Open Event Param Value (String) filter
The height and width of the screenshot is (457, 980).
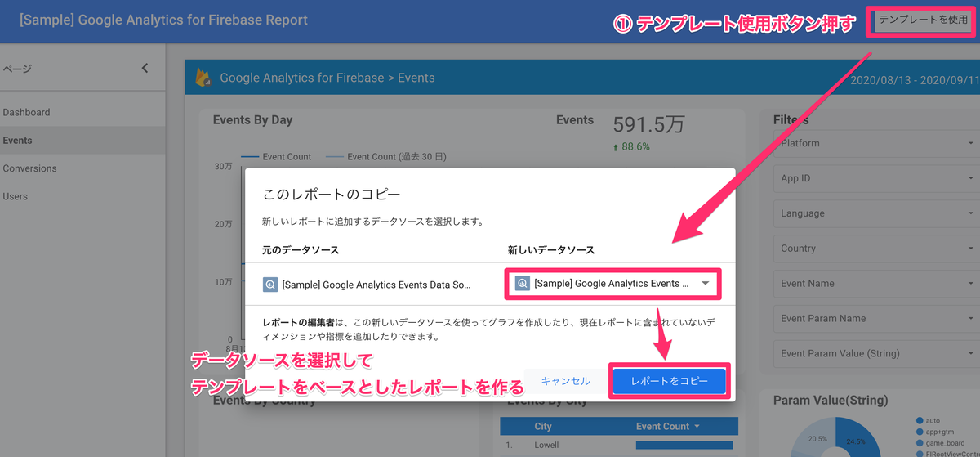pyautogui.click(x=876, y=354)
